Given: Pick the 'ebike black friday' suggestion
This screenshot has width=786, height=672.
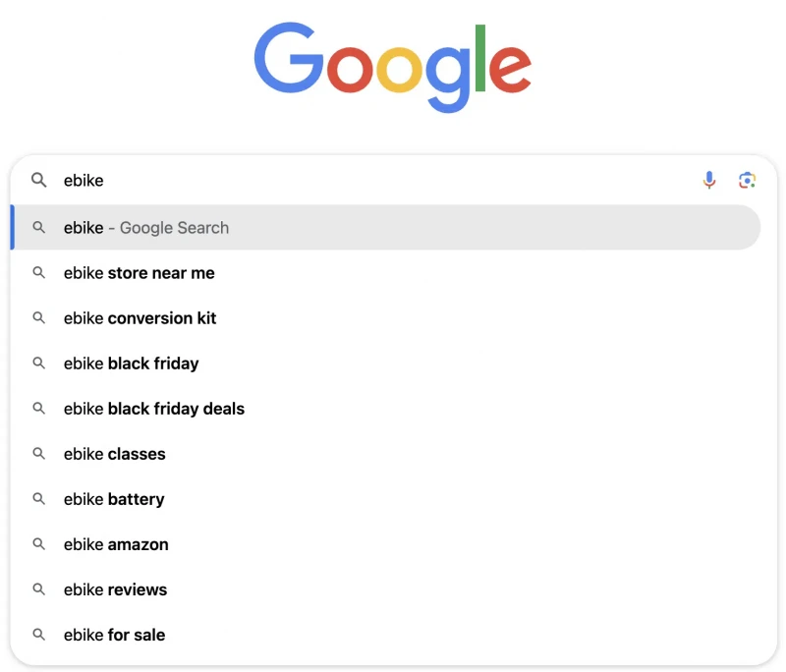Looking at the screenshot, I should pos(385,364).
